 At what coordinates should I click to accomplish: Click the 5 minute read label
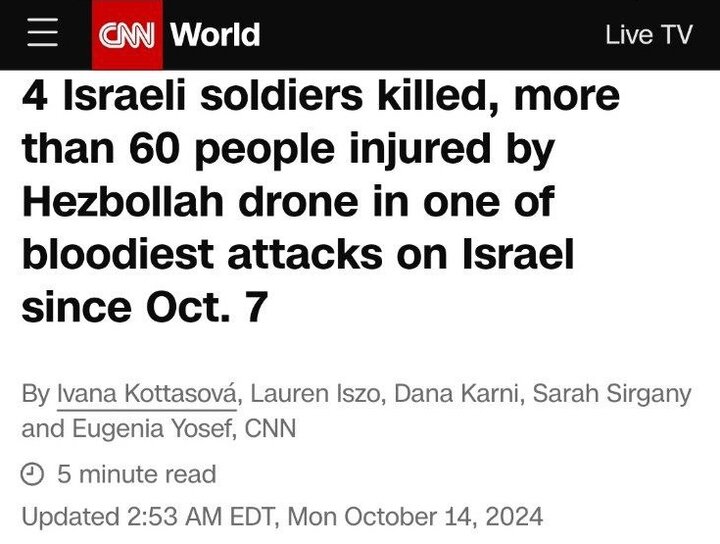pyautogui.click(x=137, y=474)
